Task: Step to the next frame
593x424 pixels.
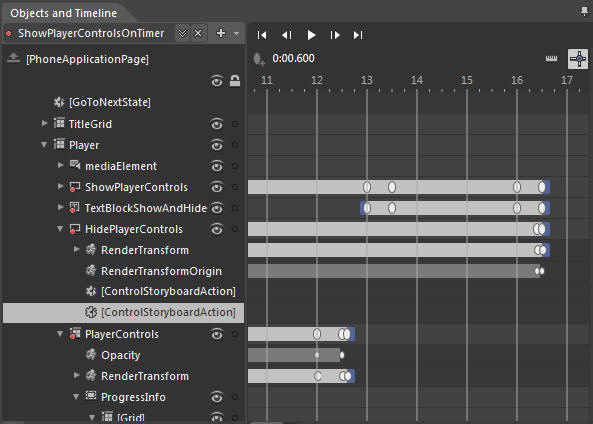Action: click(x=335, y=35)
